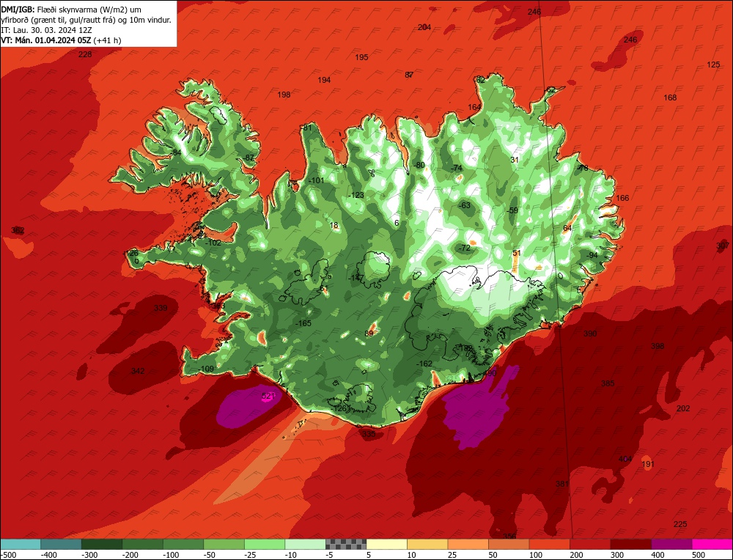This screenshot has height=560, width=733.
Task: Click the value '-165' over southwest Iceland
Action: click(303, 323)
